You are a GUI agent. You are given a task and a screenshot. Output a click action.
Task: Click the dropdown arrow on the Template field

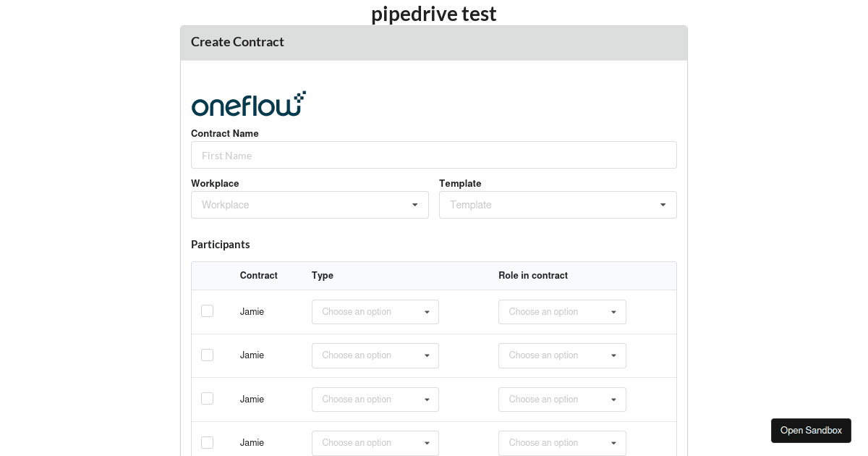tap(663, 205)
